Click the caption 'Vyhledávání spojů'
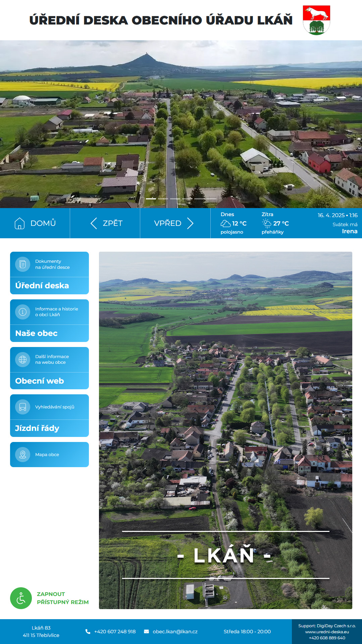Screen dimensions: 362x644 click(x=55, y=407)
